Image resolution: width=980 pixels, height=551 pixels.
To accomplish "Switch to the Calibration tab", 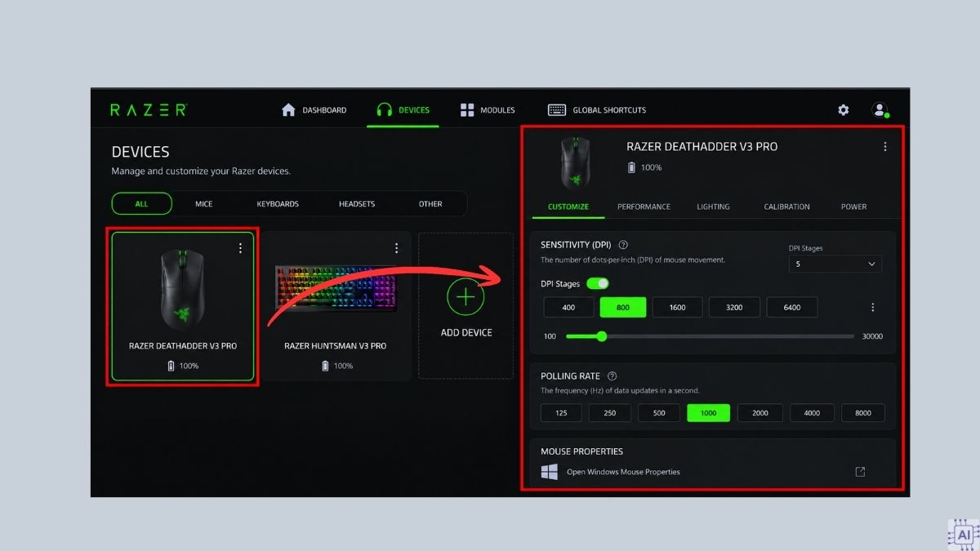I will coord(786,207).
